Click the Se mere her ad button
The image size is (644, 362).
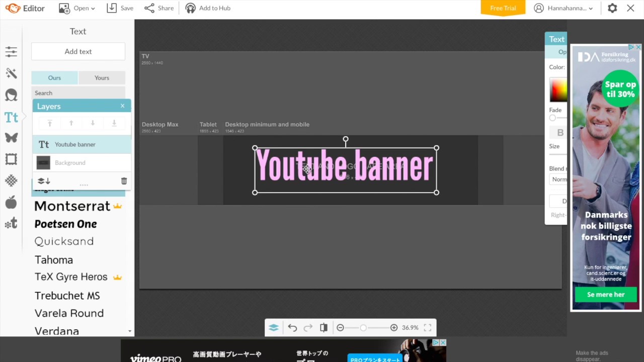pos(606,295)
